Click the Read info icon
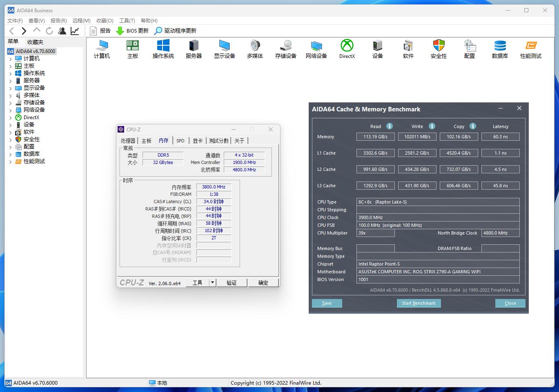559x392 pixels. pyautogui.click(x=390, y=126)
